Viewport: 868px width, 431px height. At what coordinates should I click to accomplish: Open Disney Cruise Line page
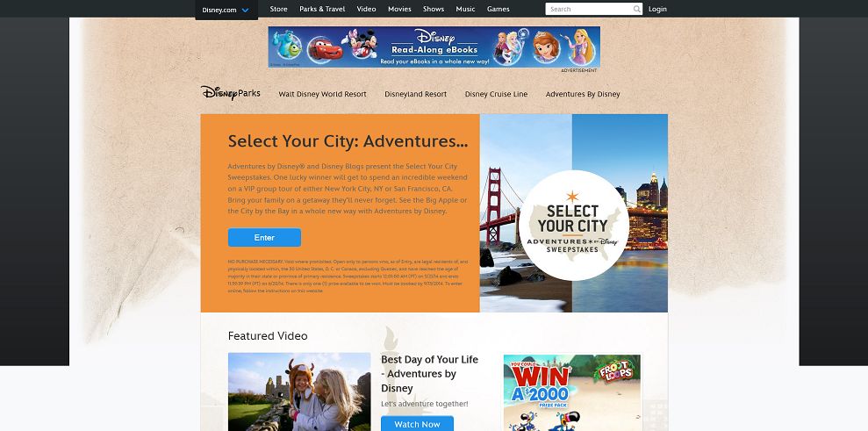point(496,94)
